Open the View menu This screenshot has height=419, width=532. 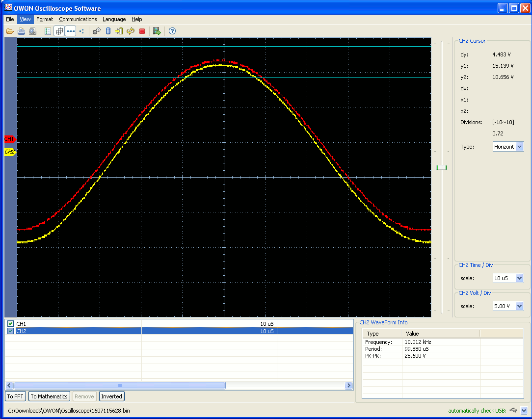click(25, 19)
